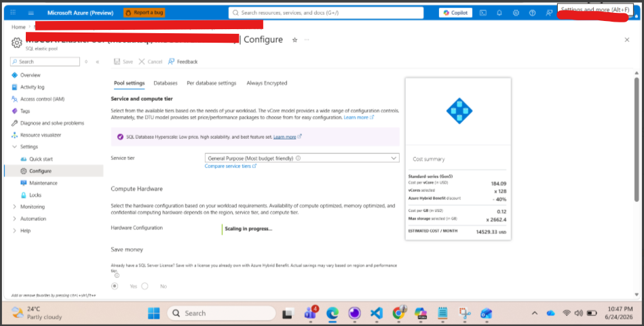Open the Azure portal waffle menu icon

pyautogui.click(x=13, y=13)
